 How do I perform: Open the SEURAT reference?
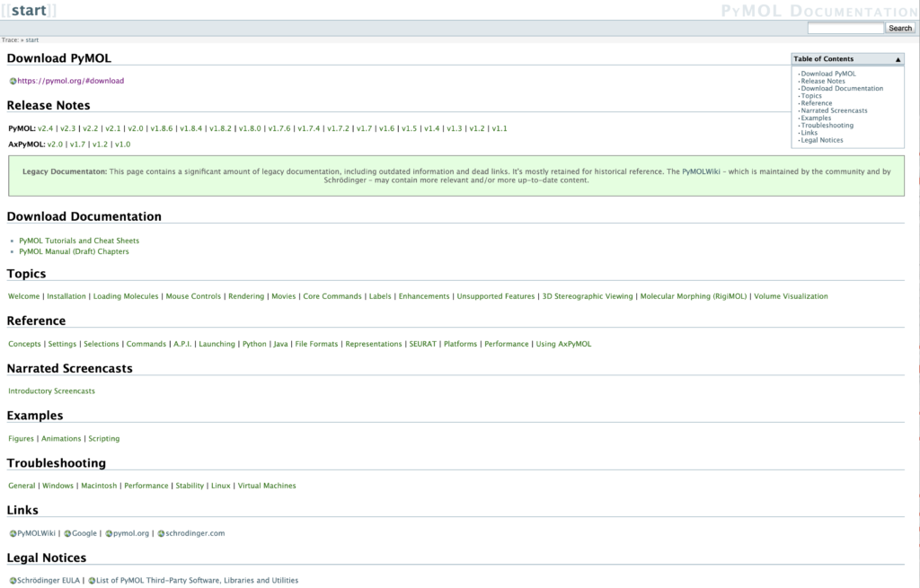point(422,344)
